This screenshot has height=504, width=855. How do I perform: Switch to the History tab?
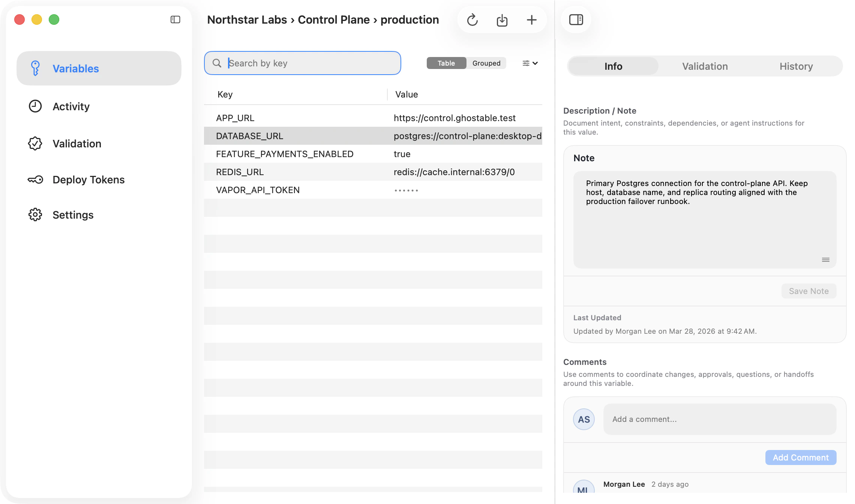click(x=796, y=66)
